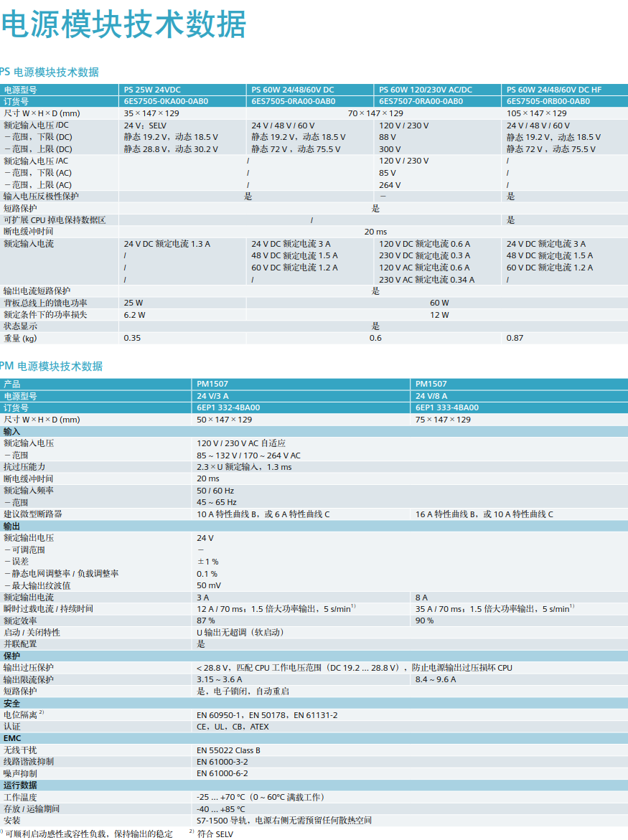This screenshot has width=628, height=840.
Task: Select the "87 %" efficiency value
Action: coord(206,621)
